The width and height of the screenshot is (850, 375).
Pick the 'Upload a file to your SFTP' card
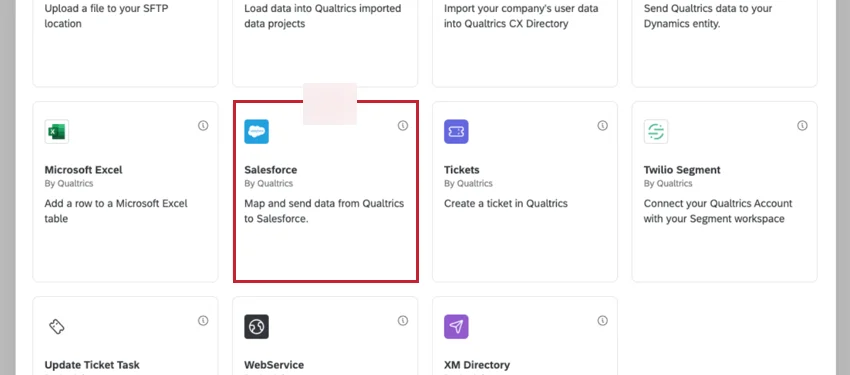click(x=125, y=43)
